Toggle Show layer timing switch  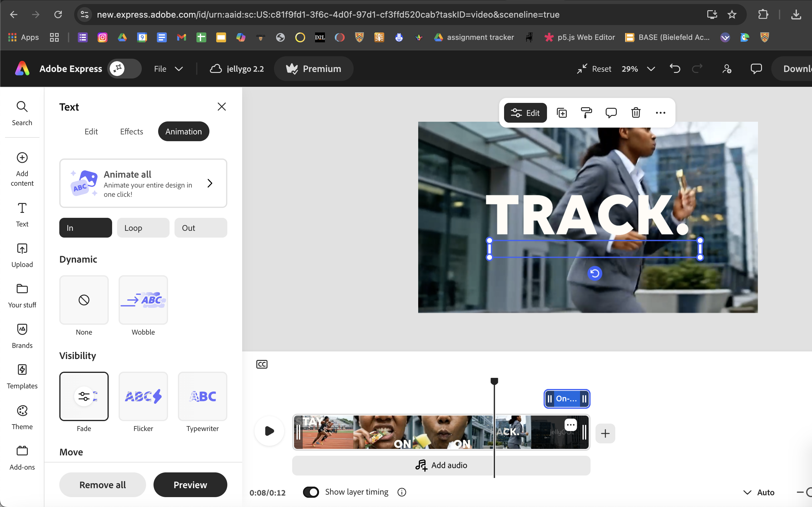pyautogui.click(x=311, y=492)
